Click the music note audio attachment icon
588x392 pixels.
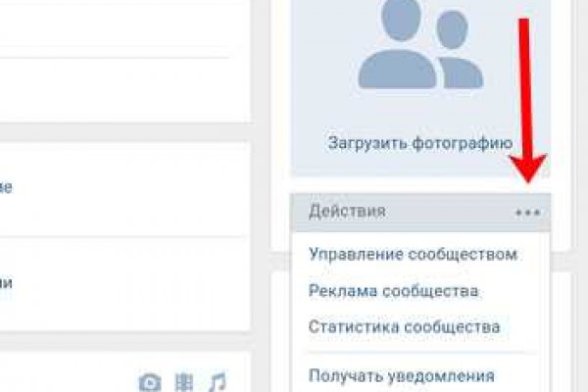pyautogui.click(x=217, y=381)
